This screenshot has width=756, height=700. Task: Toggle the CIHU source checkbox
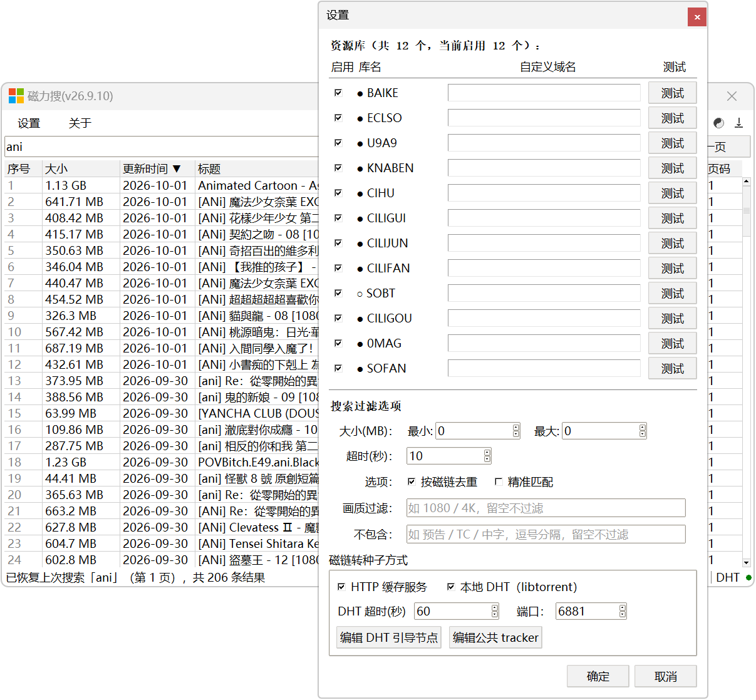(338, 193)
